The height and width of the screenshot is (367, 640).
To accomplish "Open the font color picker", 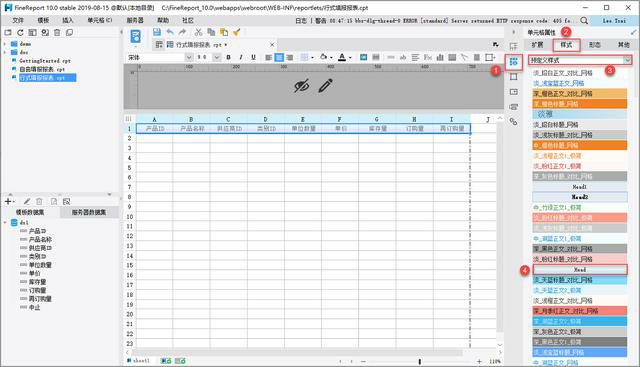I will tap(344, 58).
